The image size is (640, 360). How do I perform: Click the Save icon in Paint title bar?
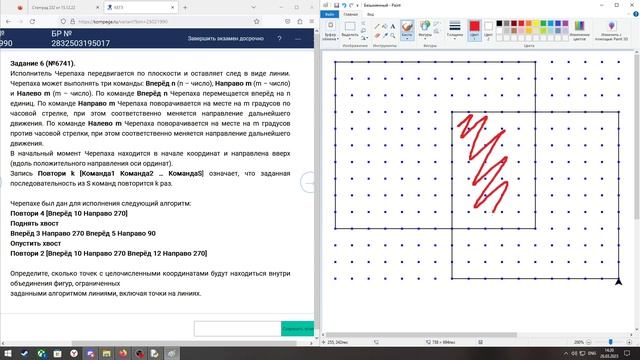(x=336, y=5)
